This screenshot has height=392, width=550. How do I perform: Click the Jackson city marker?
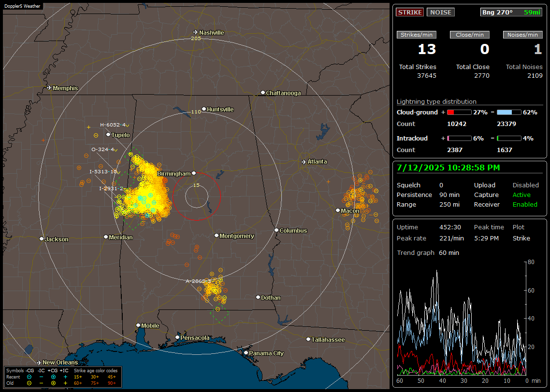tap(42, 239)
